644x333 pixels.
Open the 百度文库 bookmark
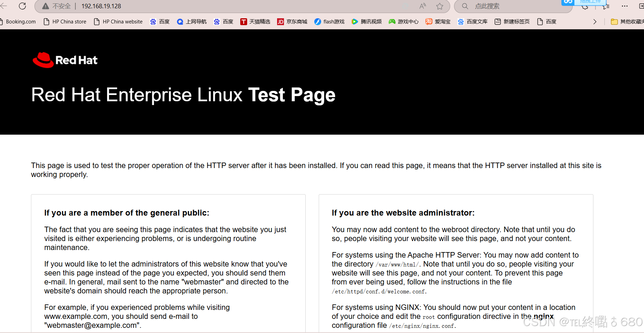pyautogui.click(x=473, y=22)
